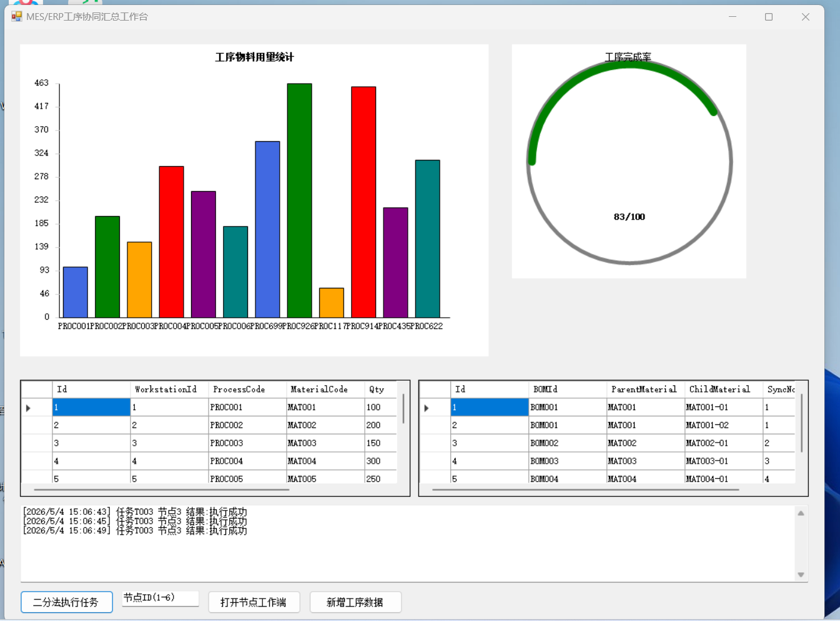Select the BOM003 cell
This screenshot has height=621, width=840.
tap(568, 461)
